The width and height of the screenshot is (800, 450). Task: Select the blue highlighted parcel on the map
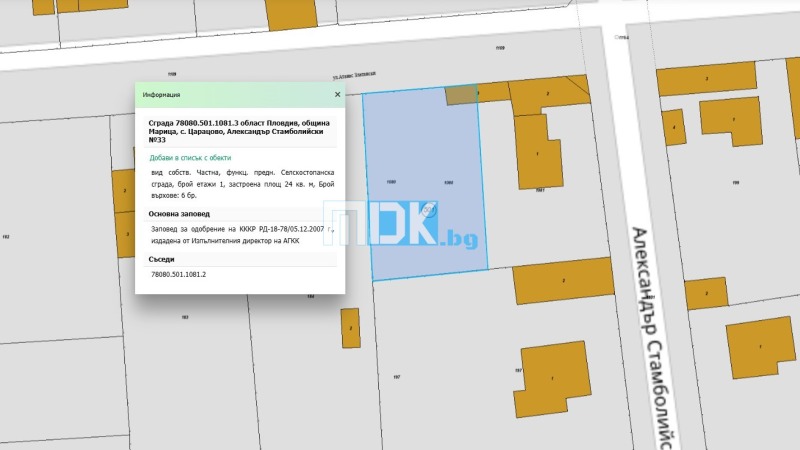point(425,200)
